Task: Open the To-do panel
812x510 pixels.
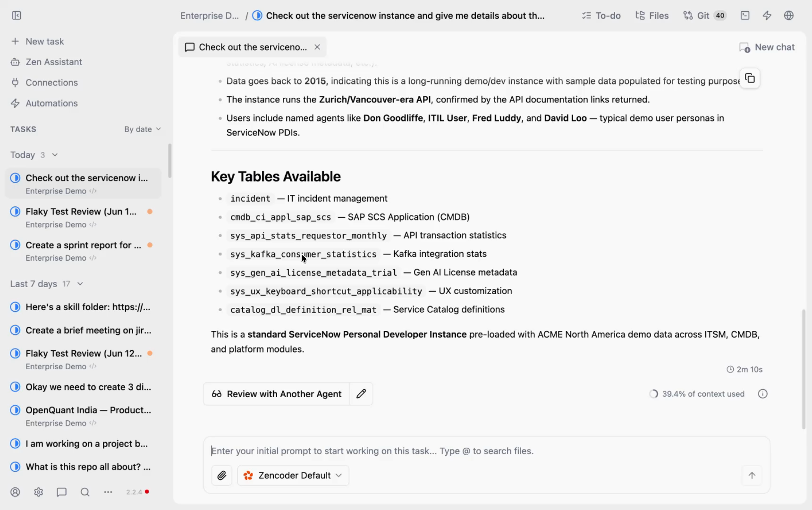Action: coord(601,16)
